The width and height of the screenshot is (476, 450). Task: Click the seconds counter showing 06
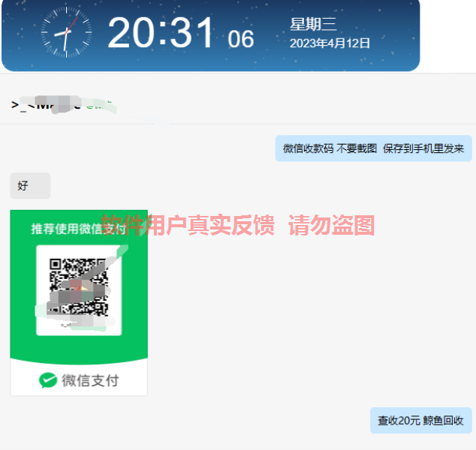tap(241, 40)
